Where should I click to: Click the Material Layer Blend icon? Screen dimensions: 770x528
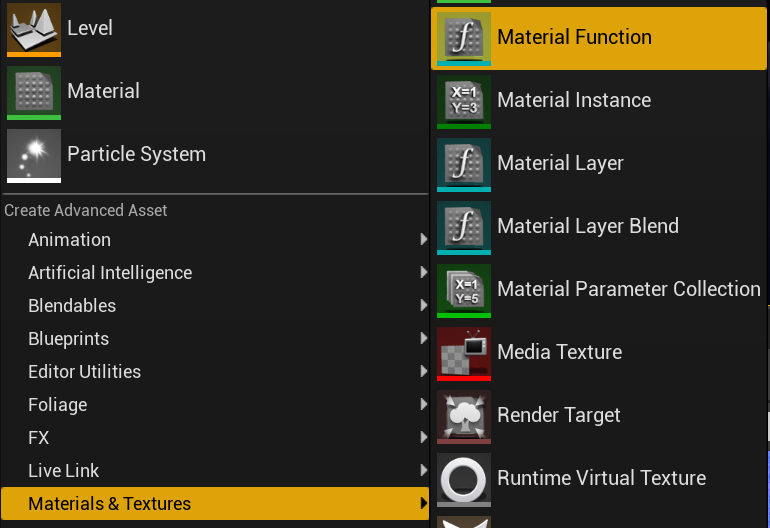tap(464, 227)
